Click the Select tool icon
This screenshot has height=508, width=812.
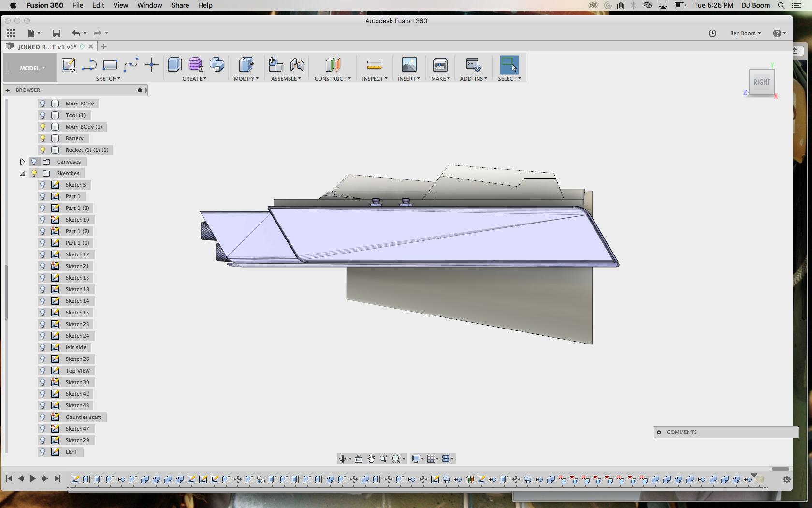tap(509, 64)
